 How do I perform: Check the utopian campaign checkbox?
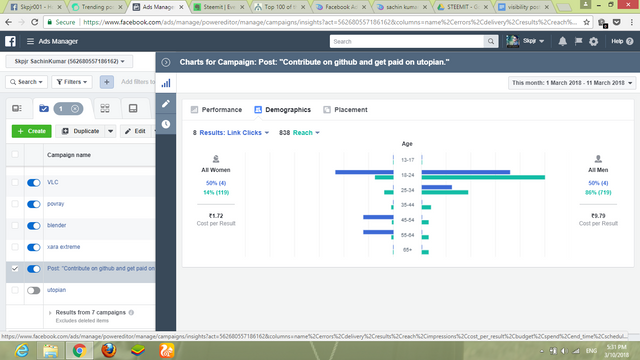15,290
